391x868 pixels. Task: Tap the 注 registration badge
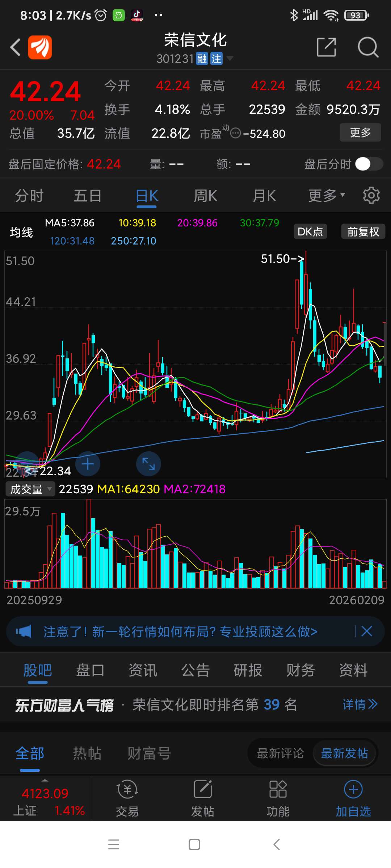(216, 59)
